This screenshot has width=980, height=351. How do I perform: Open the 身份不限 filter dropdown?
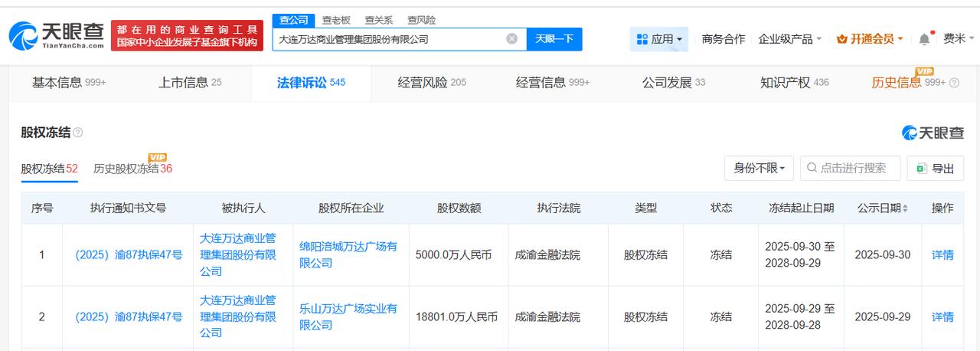click(759, 168)
